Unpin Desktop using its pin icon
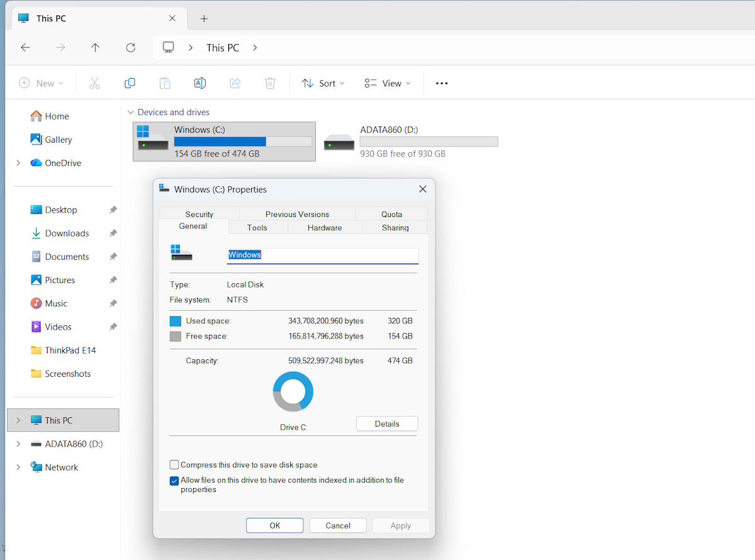Screen dimensions: 755x560 (113, 210)
